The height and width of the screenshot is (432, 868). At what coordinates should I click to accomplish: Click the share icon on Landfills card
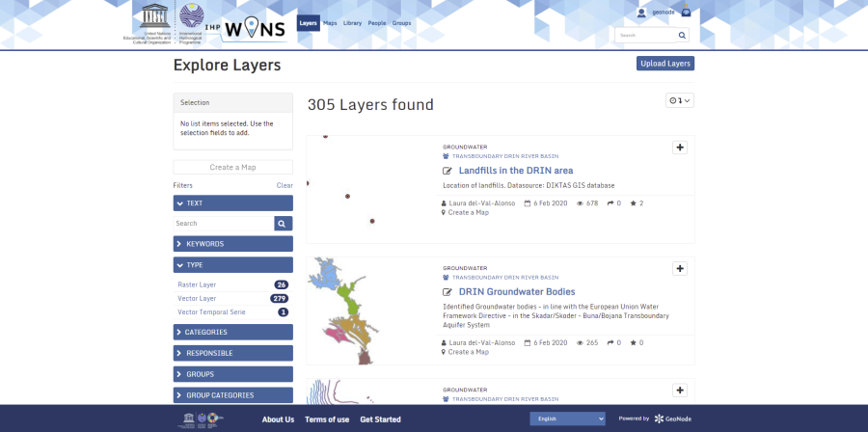coord(610,203)
